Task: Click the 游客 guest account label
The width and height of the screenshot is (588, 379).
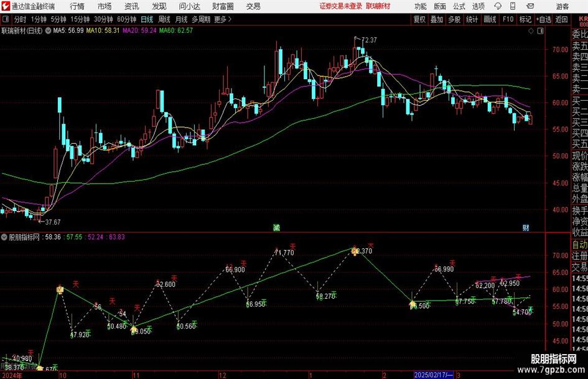Action: click(x=562, y=6)
